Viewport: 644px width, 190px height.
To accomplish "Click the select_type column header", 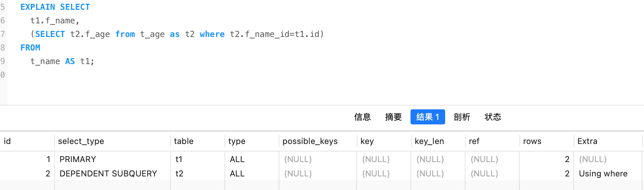I will coord(81,141).
